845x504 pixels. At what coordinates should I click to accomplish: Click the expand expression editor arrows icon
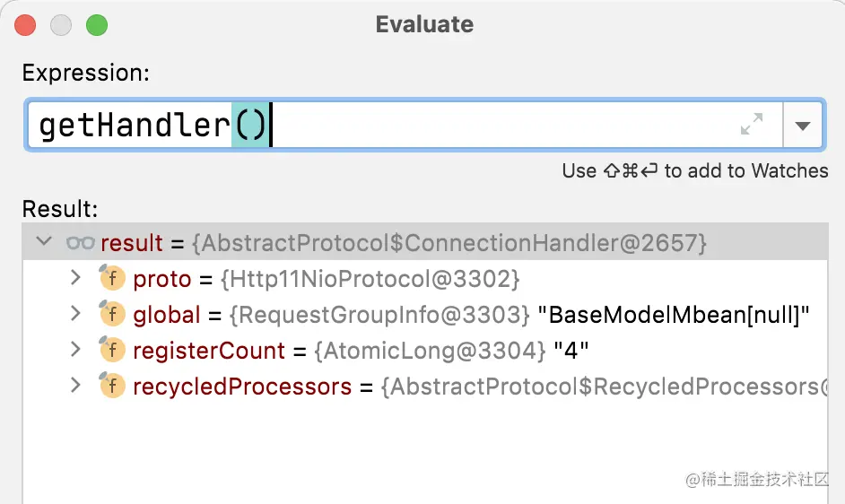pos(751,125)
